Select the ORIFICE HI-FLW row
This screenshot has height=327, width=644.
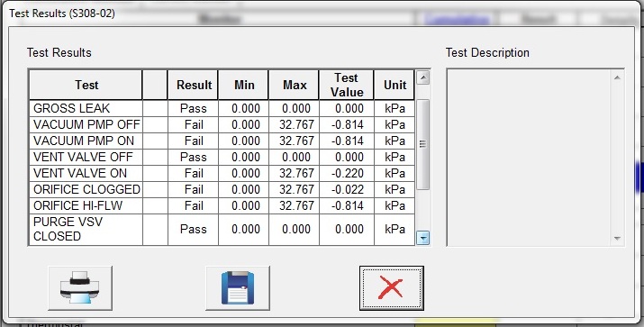coord(222,205)
